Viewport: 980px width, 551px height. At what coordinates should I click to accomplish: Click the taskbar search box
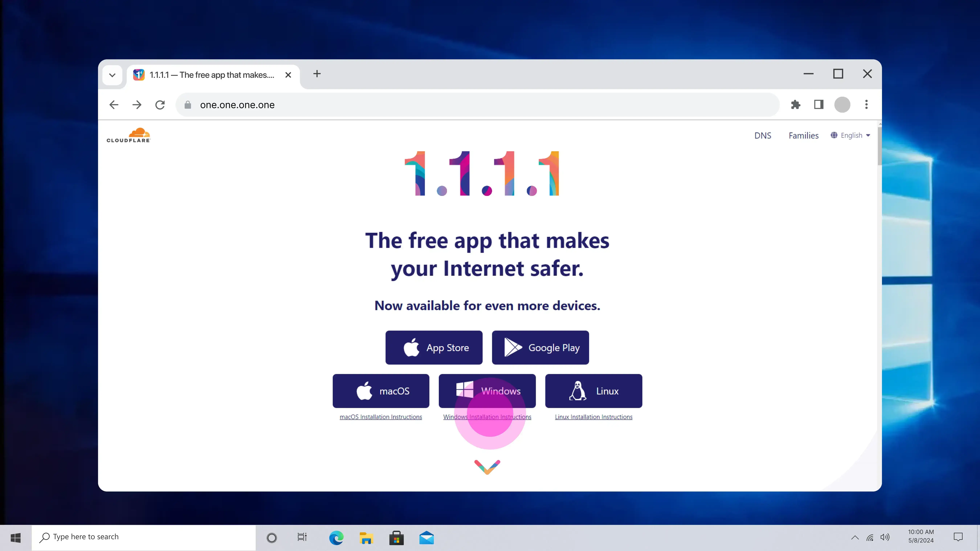click(144, 538)
